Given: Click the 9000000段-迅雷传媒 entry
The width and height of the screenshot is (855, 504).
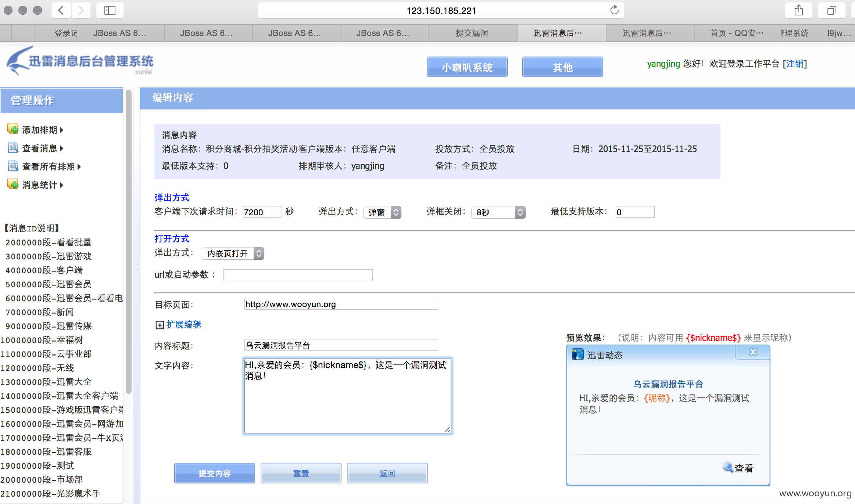Looking at the screenshot, I should click(x=49, y=326).
